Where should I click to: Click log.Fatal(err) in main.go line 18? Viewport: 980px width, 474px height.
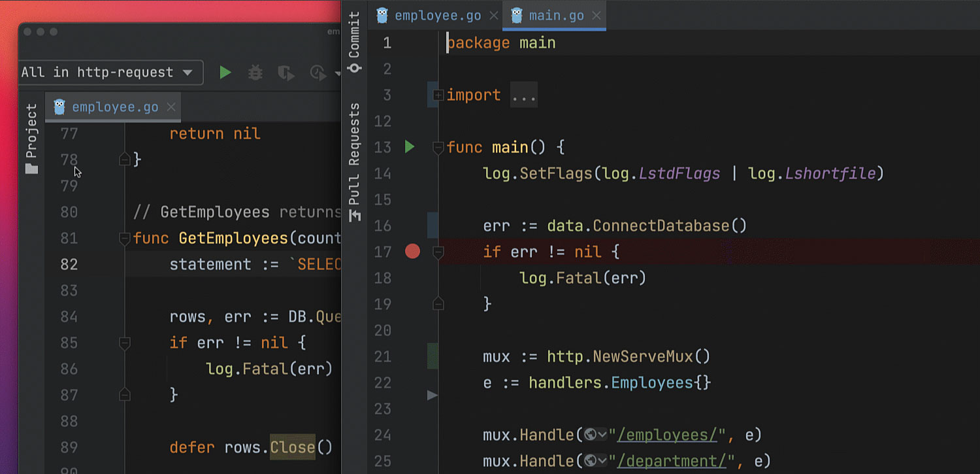pyautogui.click(x=583, y=278)
